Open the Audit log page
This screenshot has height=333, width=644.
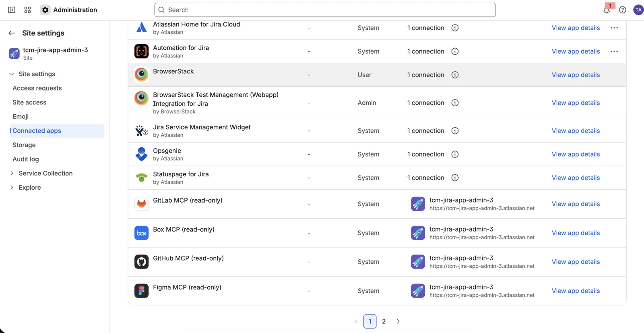tap(26, 159)
